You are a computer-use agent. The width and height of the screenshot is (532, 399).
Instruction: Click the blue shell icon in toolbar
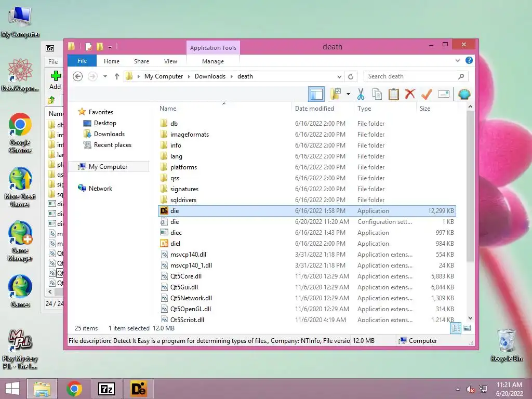(464, 94)
